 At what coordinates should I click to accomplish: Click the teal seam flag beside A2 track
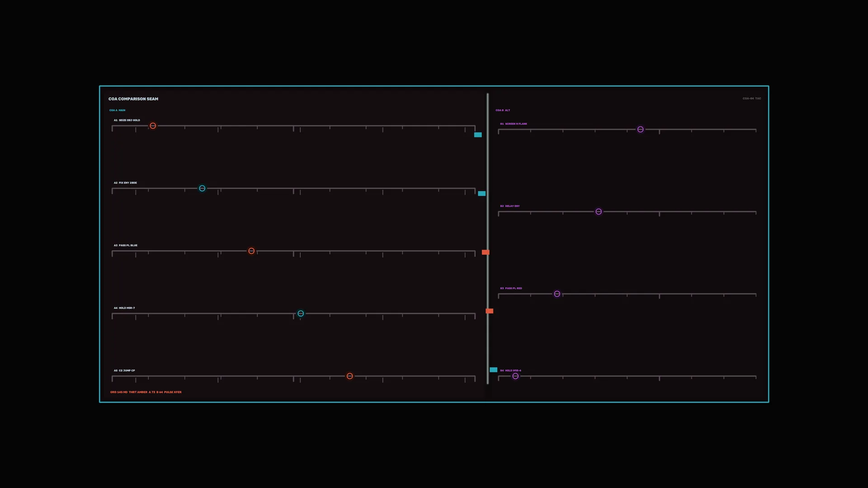coord(482,193)
